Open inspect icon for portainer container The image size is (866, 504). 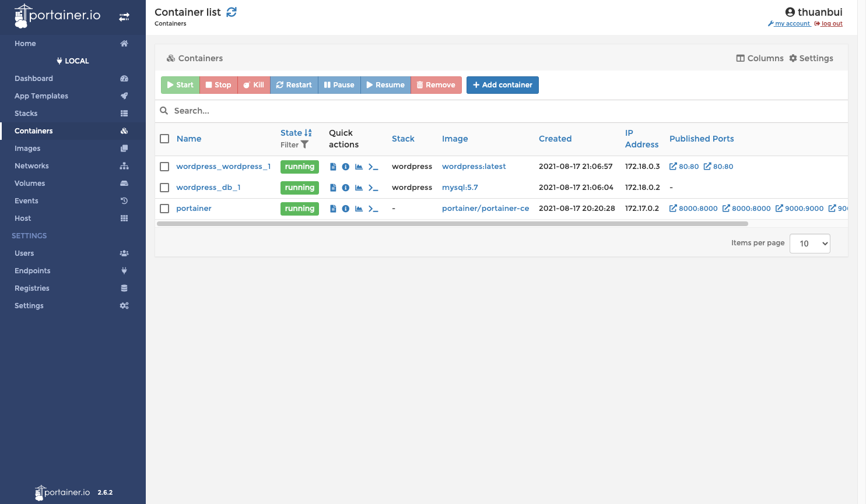pos(346,209)
